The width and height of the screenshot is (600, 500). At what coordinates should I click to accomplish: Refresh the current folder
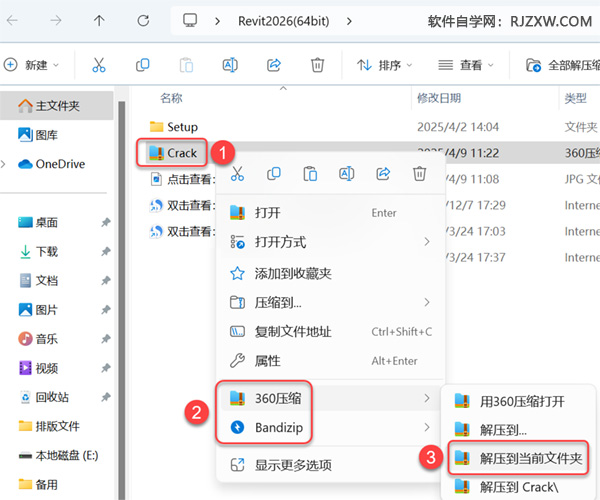(x=143, y=21)
